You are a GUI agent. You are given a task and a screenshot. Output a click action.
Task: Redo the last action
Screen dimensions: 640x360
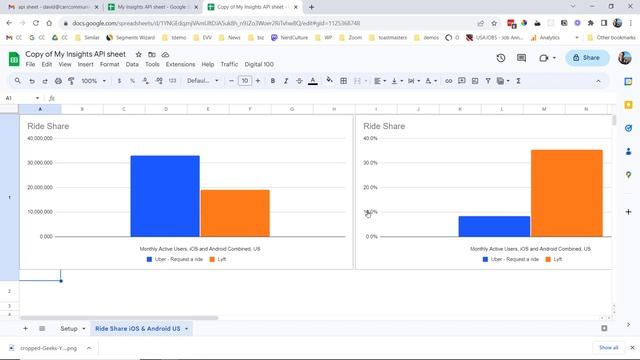click(x=45, y=81)
